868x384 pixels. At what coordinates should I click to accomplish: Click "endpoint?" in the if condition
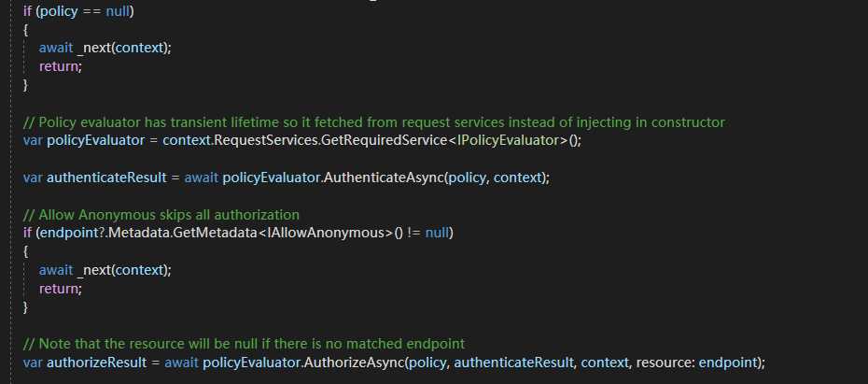pos(72,234)
